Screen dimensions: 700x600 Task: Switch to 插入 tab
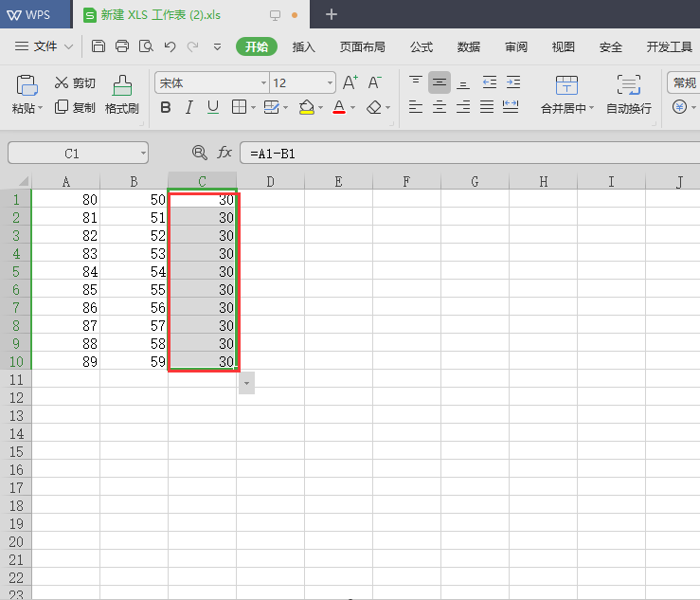tap(303, 46)
